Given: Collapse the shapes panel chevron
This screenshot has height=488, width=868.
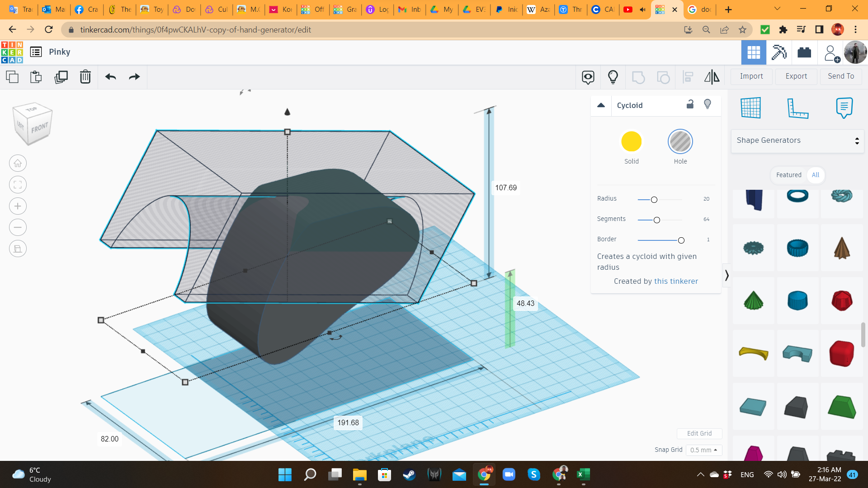Looking at the screenshot, I should click(x=726, y=275).
